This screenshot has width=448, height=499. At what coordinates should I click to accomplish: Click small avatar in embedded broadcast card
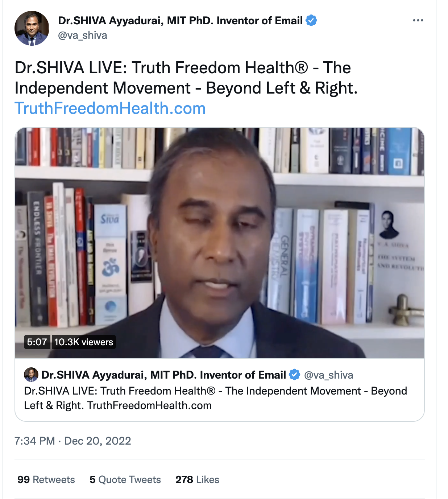point(31,375)
